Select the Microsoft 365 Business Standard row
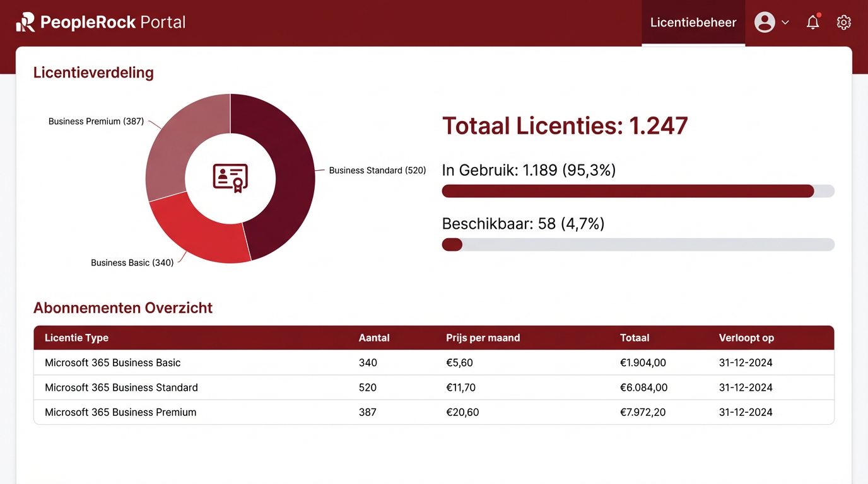 pos(121,388)
